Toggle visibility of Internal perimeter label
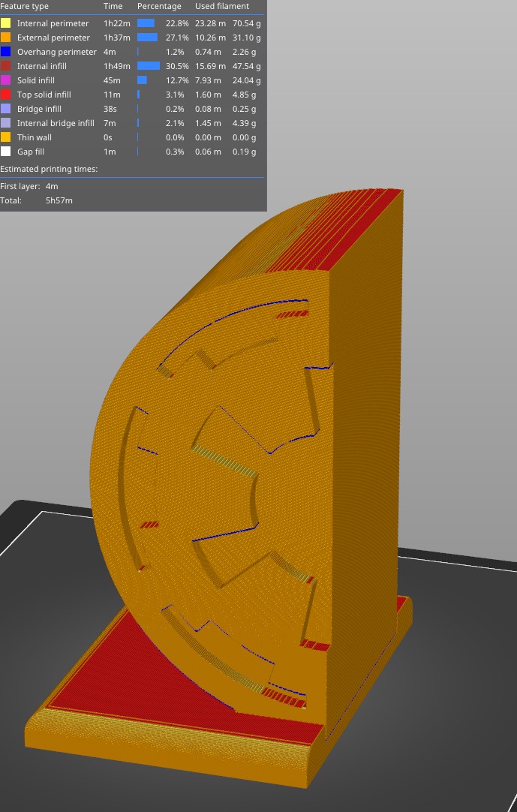Image resolution: width=517 pixels, height=812 pixels. [x=53, y=23]
